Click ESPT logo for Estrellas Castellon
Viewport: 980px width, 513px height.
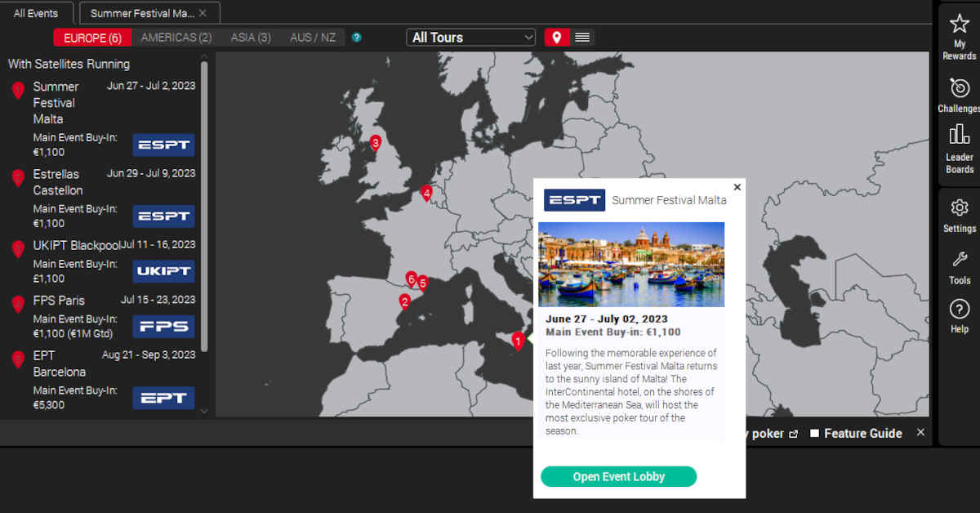tap(163, 216)
